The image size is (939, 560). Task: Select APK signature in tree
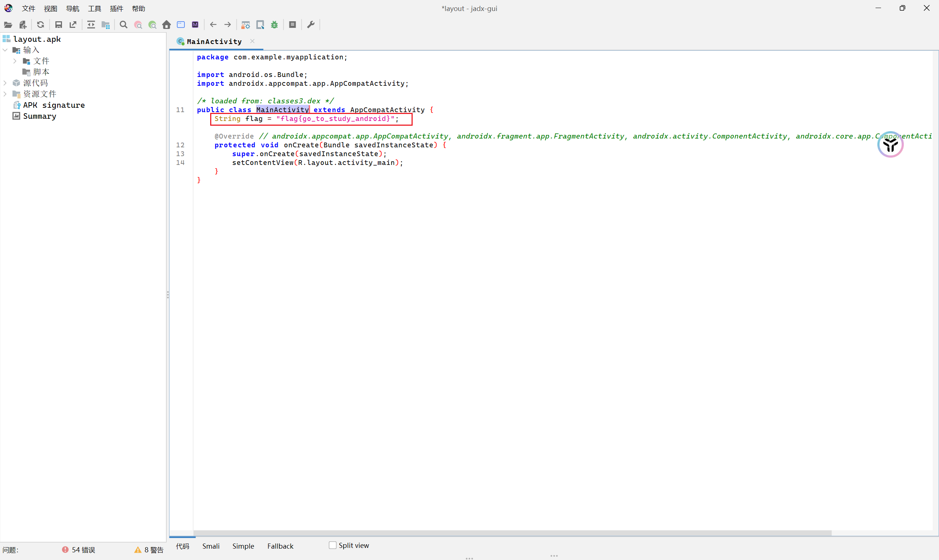[x=54, y=105]
